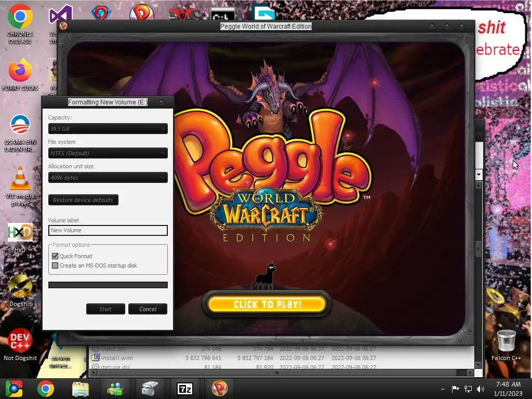Viewport: 532px width, 399px height.
Task: Open the Capacity 39.5 GB dropdown
Action: (108, 129)
